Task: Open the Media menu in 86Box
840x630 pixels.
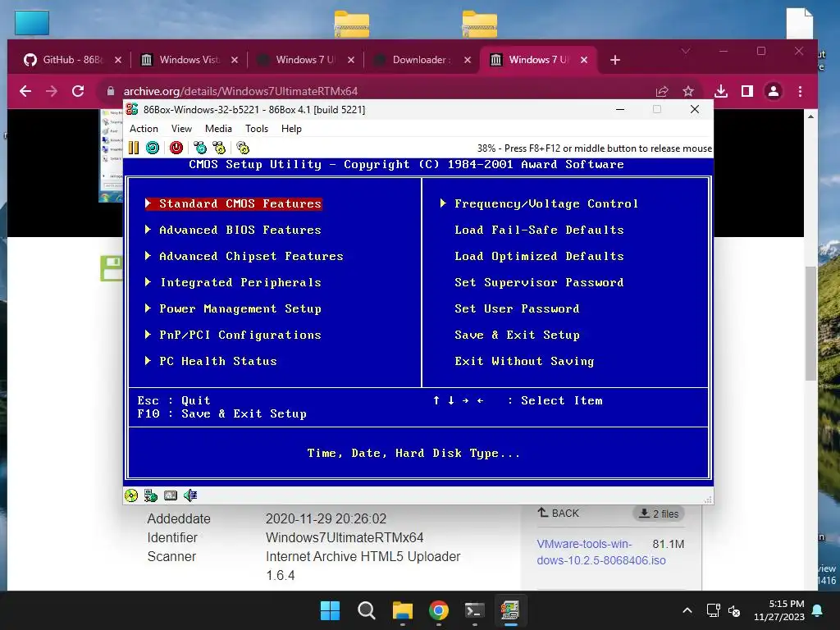Action: point(218,129)
